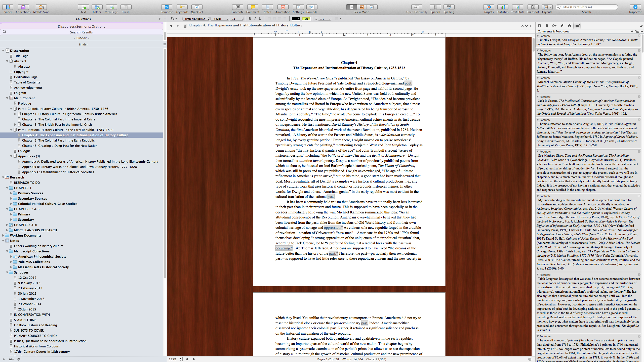Select the Search Results collection tab
This screenshot has width=644, height=362.
(x=81, y=32)
